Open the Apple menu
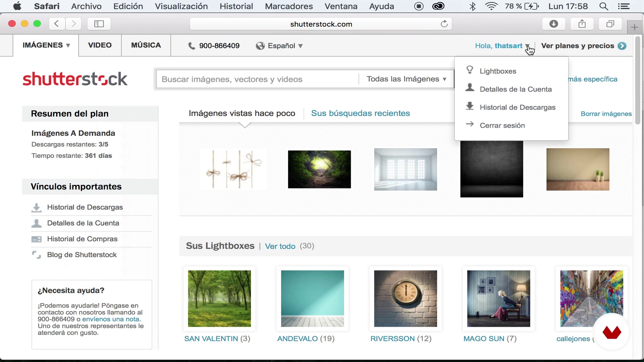 pyautogui.click(x=17, y=6)
